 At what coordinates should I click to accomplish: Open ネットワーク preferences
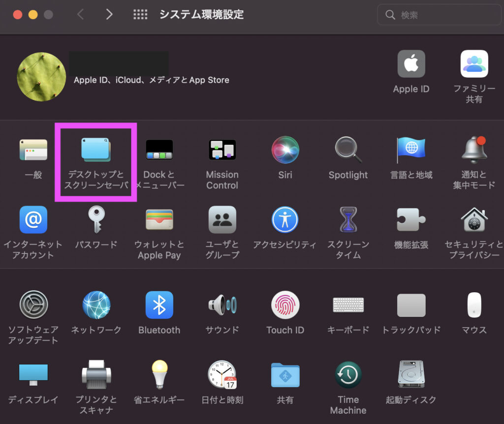[96, 305]
